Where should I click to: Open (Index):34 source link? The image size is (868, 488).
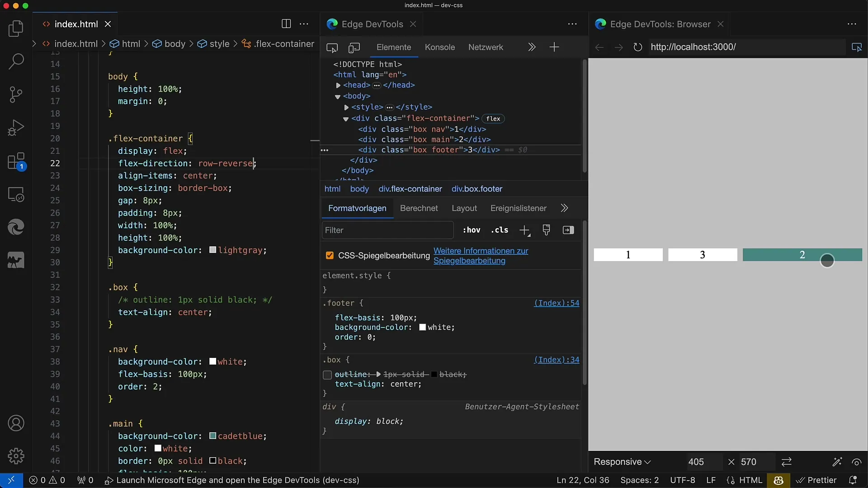click(x=557, y=360)
